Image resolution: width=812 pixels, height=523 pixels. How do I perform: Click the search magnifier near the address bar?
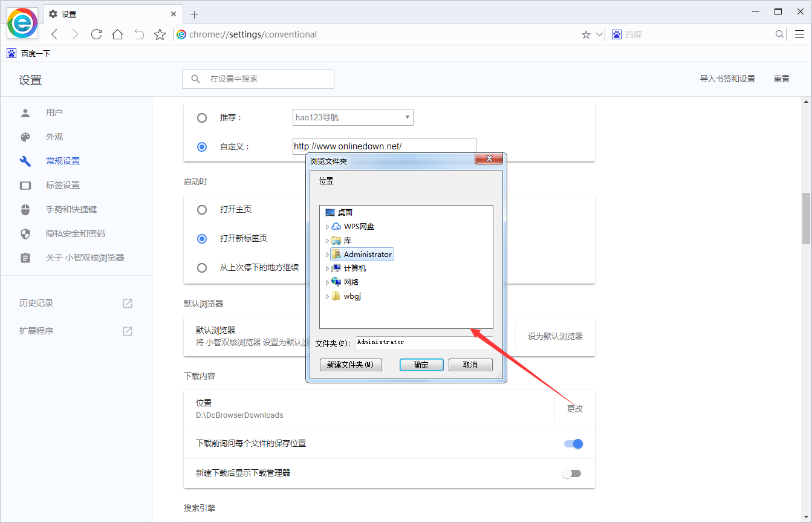tap(779, 34)
